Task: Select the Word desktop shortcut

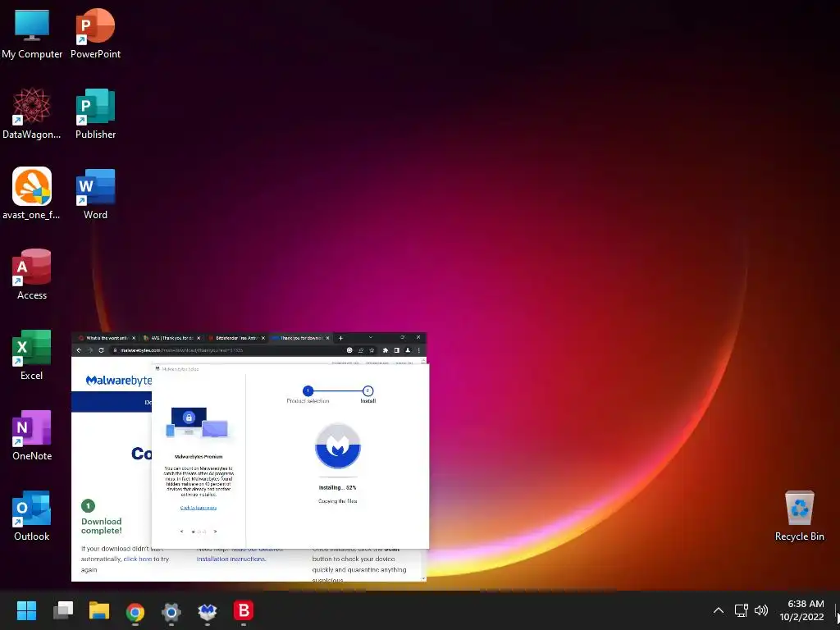Action: (x=95, y=194)
